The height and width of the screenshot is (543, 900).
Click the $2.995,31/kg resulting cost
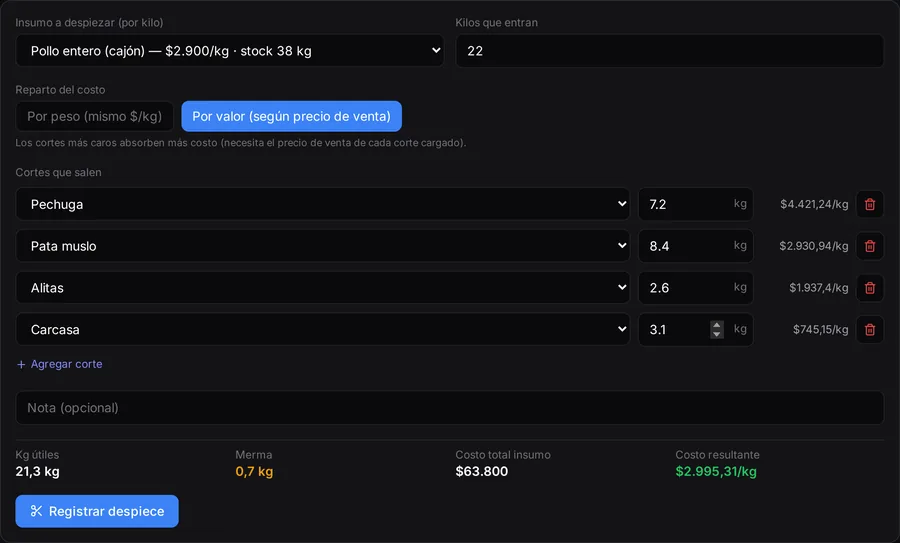(716, 471)
